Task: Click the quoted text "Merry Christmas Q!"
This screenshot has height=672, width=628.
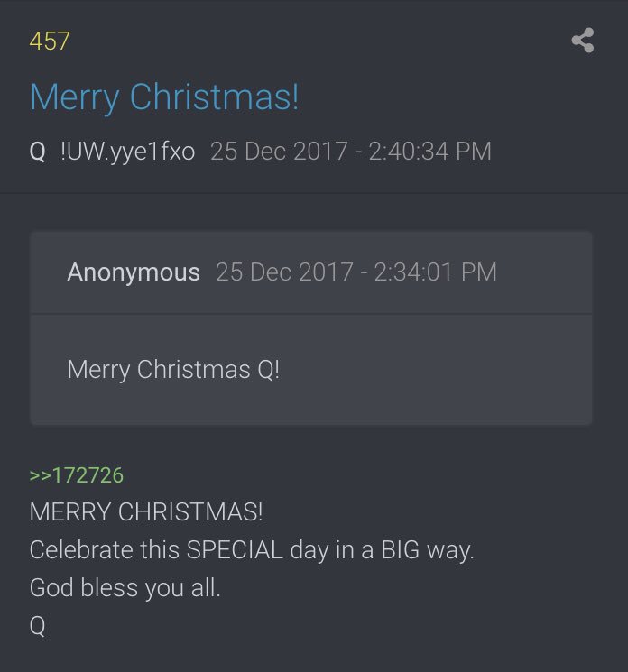Action: (x=173, y=370)
